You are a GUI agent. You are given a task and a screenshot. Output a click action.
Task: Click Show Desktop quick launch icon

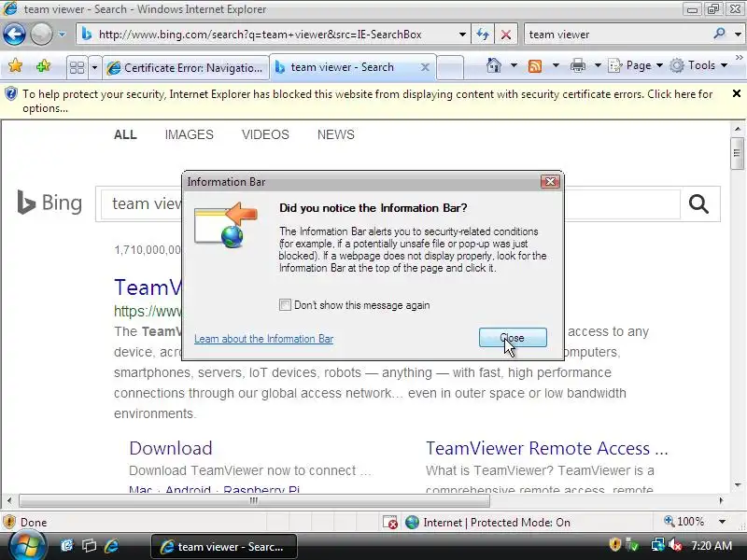pos(67,546)
